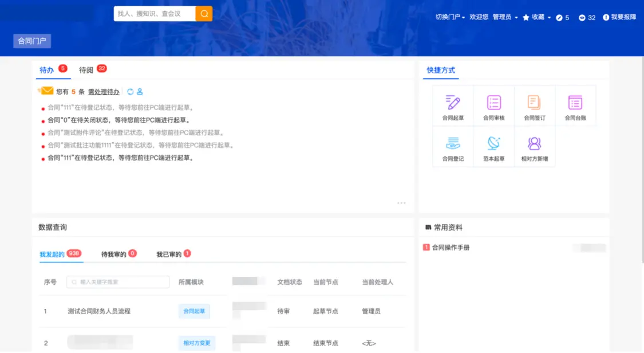Open the 合同签订 shortcut icon
Image resolution: width=644 pixels, height=353 pixels.
pyautogui.click(x=534, y=103)
